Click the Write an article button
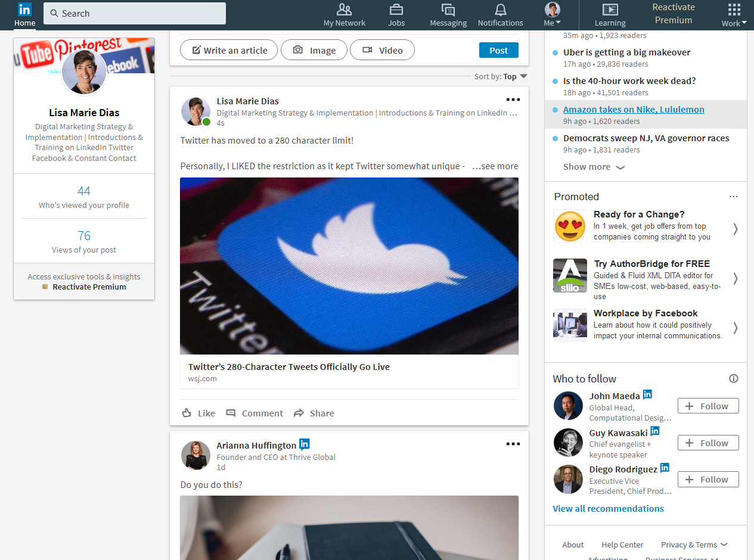 click(x=229, y=50)
